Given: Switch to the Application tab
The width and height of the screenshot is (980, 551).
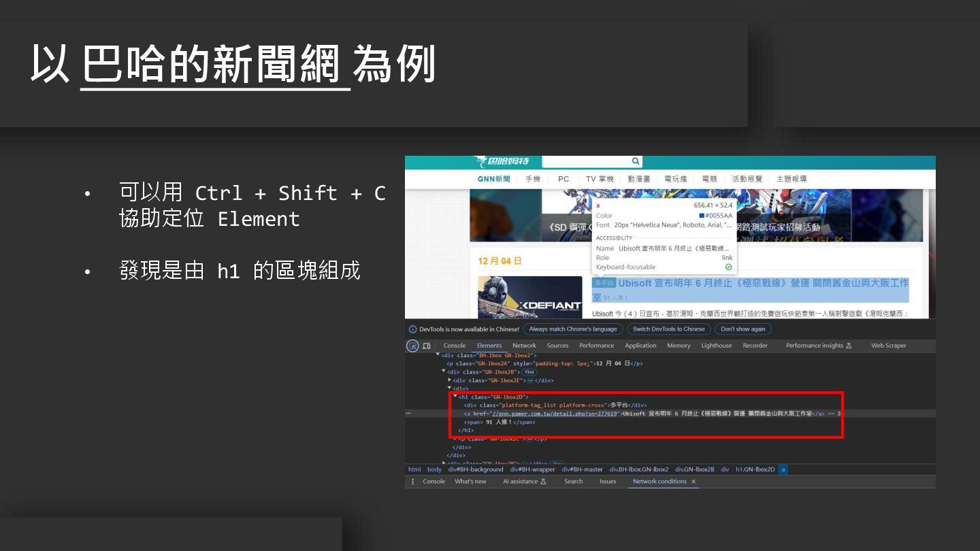Looking at the screenshot, I should (x=641, y=346).
